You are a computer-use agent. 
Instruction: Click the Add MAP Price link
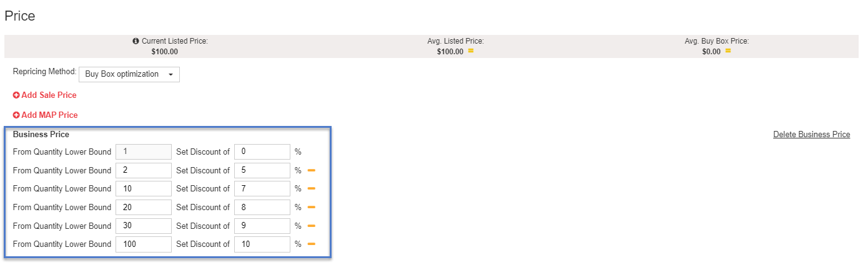tap(46, 115)
